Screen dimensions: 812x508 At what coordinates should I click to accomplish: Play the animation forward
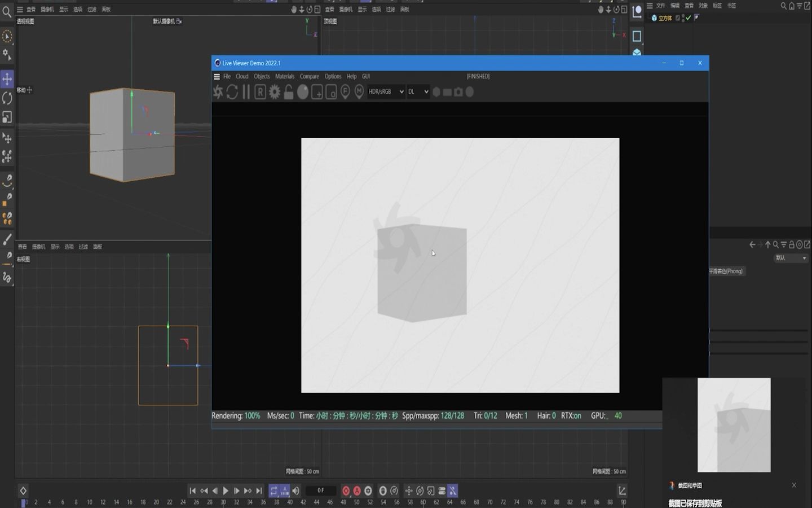(226, 491)
